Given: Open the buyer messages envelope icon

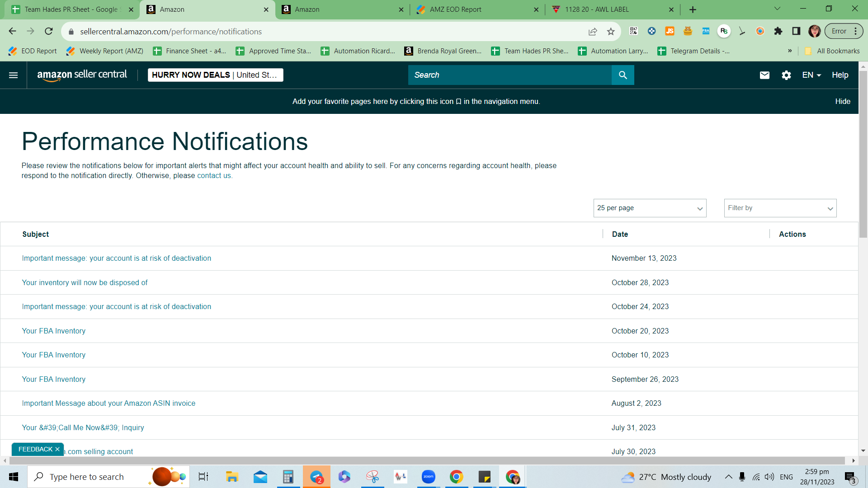Looking at the screenshot, I should click(x=764, y=75).
